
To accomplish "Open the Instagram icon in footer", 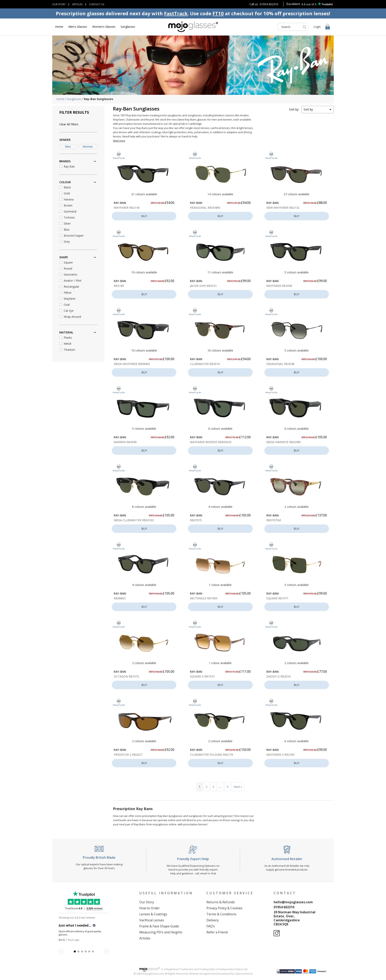I will click(x=277, y=933).
